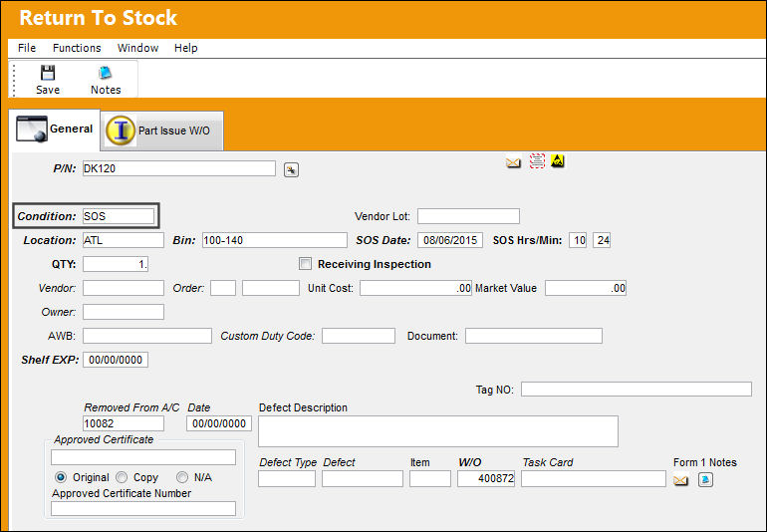Click the Vendor input field

(124, 288)
